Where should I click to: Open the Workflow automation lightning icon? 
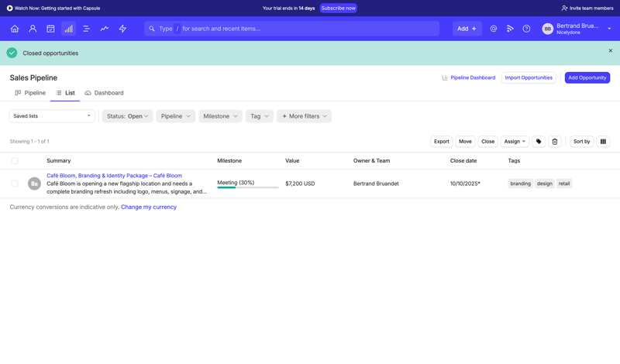pyautogui.click(x=122, y=29)
